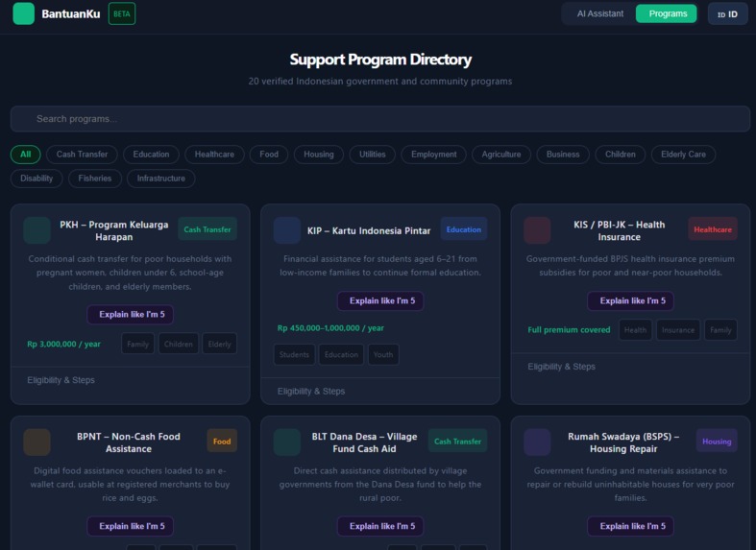Click Cash Transfer badge on PKH card
The width and height of the screenshot is (756, 550).
point(207,229)
